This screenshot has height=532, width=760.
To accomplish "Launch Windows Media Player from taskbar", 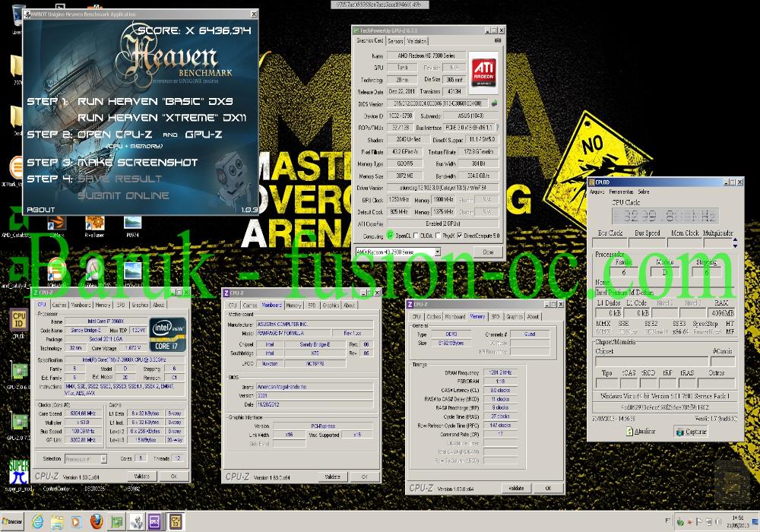I will (76, 522).
